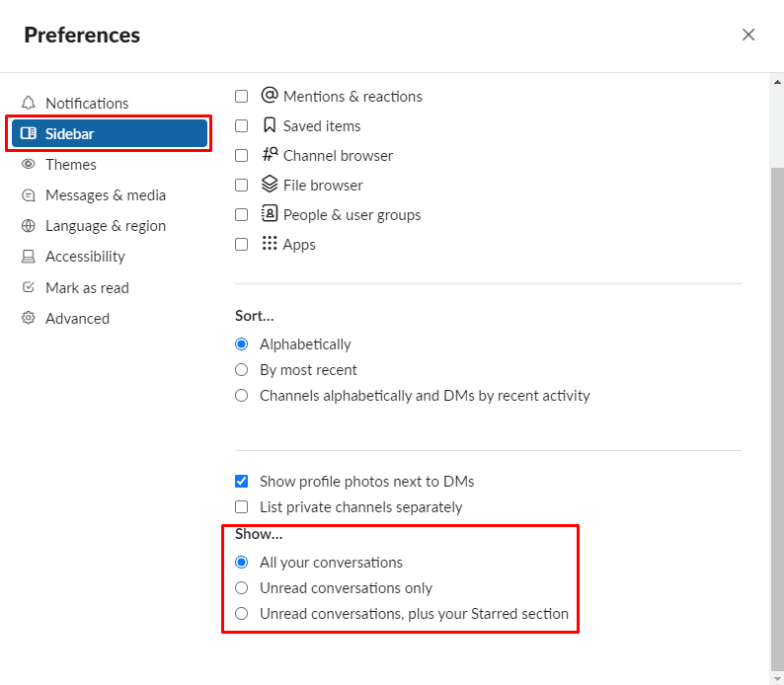784x685 pixels.
Task: Select the By most recent sort option
Action: click(242, 370)
